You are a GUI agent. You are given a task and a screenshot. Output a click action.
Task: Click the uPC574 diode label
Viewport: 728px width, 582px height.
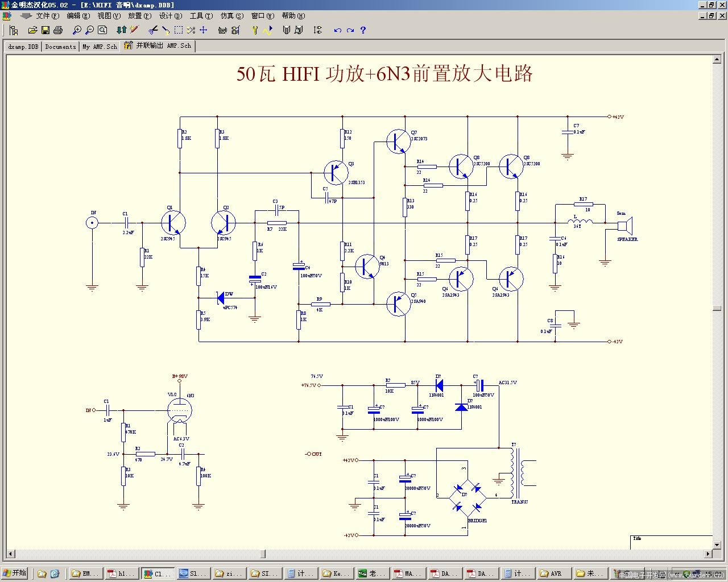click(230, 307)
